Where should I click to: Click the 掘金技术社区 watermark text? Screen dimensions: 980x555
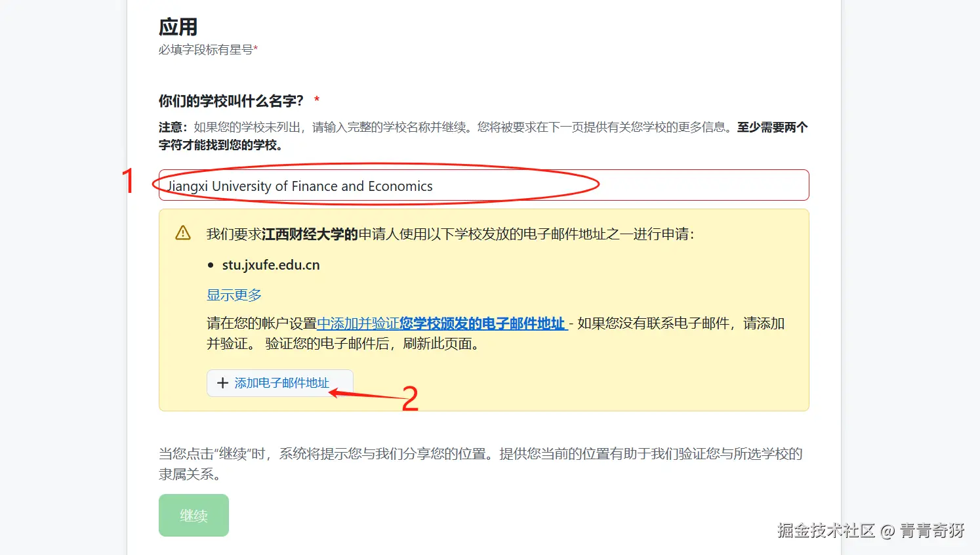pos(827,530)
